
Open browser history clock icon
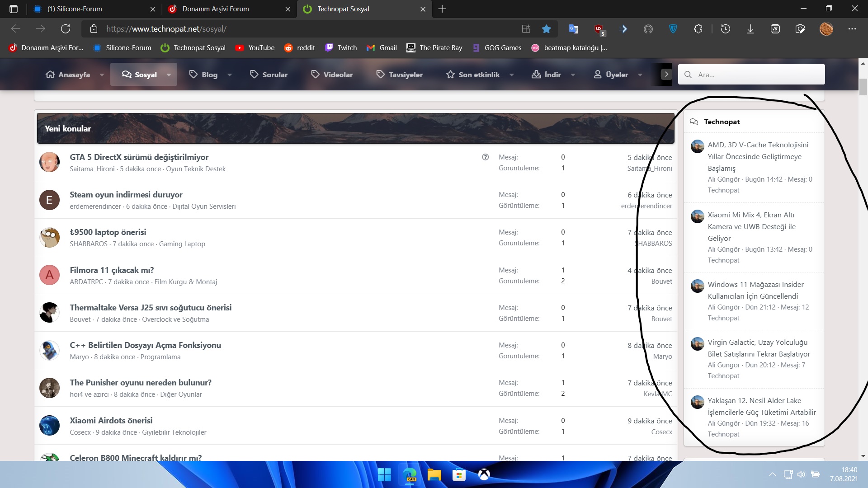[x=726, y=29]
